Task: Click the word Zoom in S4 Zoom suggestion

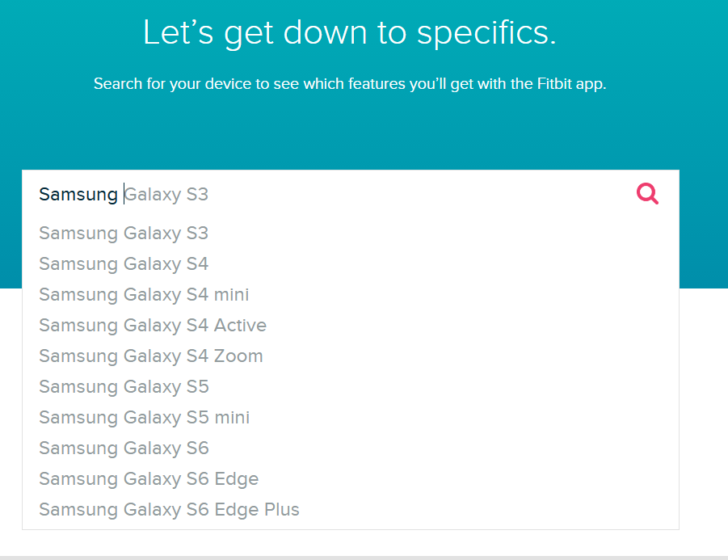Action: coord(238,356)
